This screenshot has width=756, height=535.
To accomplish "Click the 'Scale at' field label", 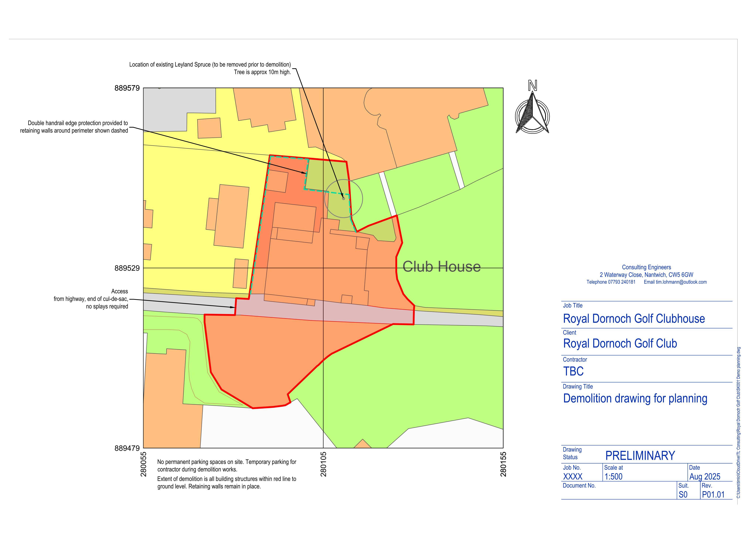I will click(614, 468).
